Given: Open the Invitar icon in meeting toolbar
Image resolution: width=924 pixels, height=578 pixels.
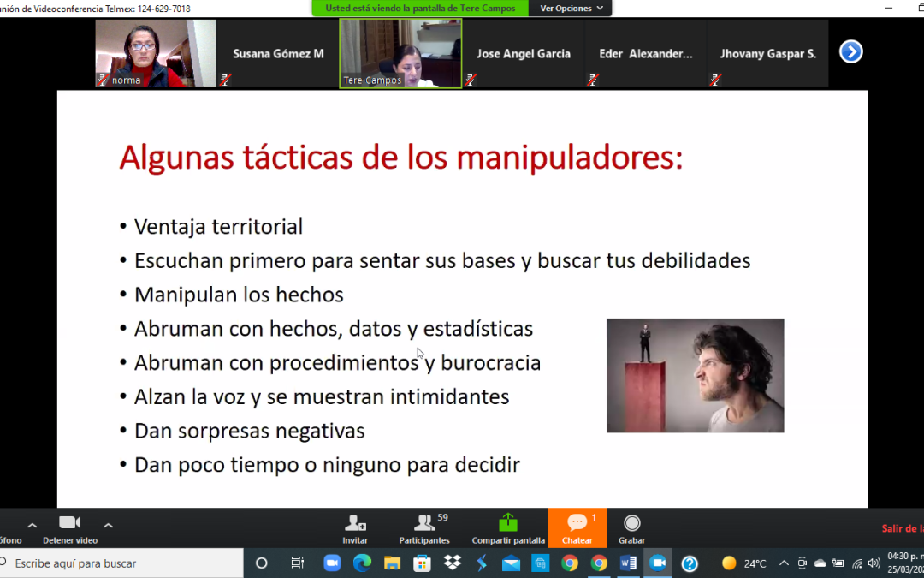Looking at the screenshot, I should [x=355, y=528].
